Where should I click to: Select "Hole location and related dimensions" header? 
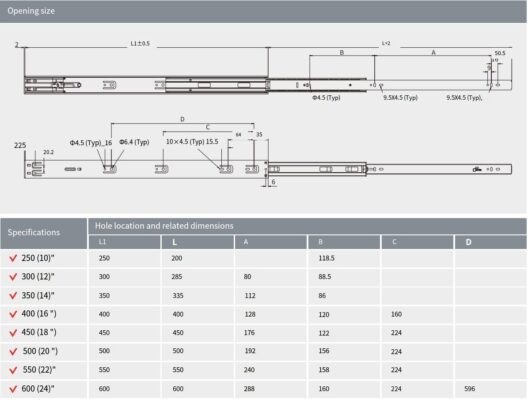164,226
